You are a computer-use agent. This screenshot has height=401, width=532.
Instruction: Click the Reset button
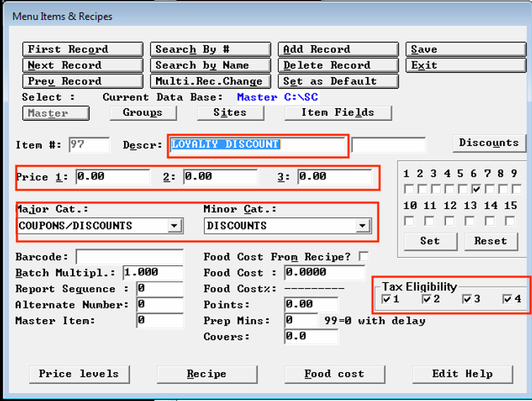(491, 241)
